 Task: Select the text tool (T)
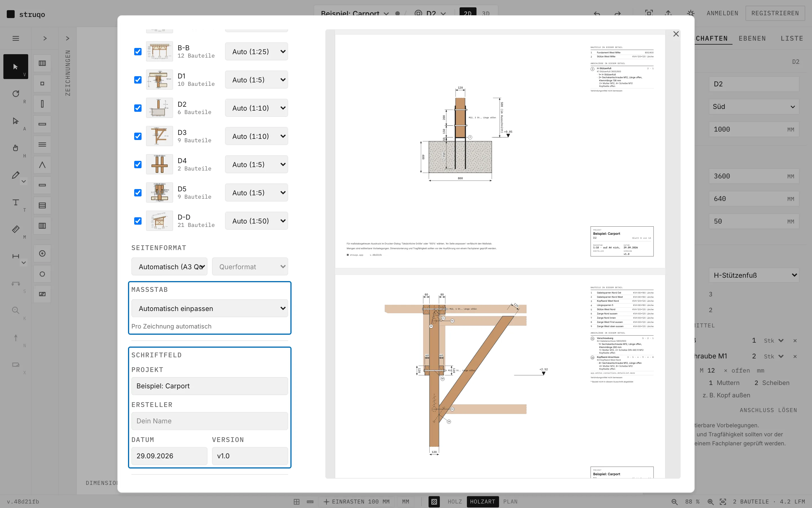click(x=16, y=202)
